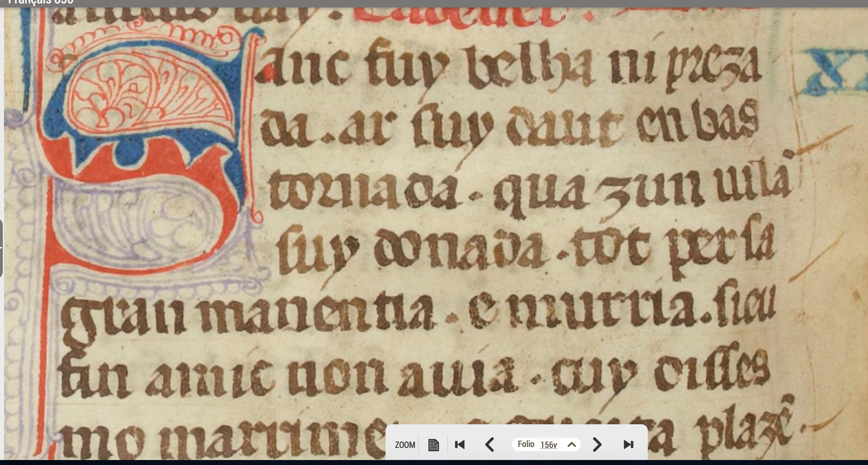This screenshot has width=868, height=465.
Task: Go to the next folio
Action: pyautogui.click(x=597, y=444)
